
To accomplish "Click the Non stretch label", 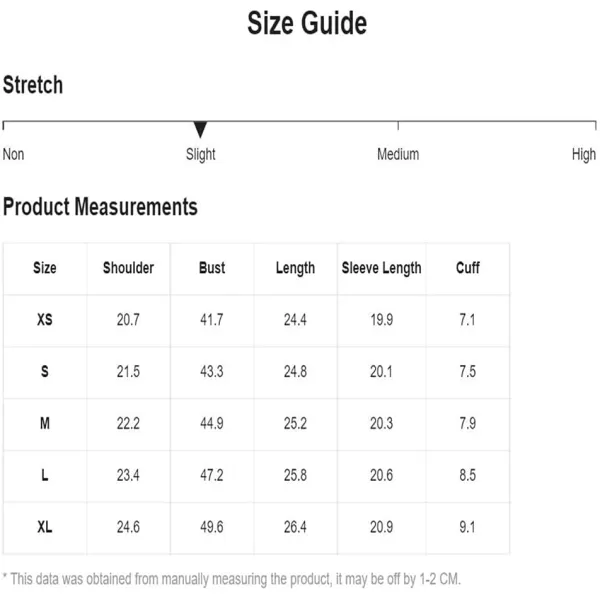I will point(13,154).
